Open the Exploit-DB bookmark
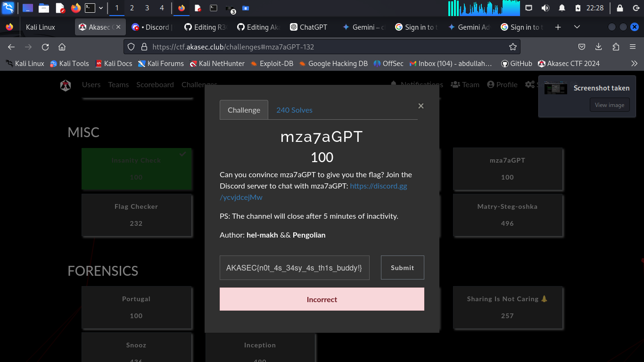The height and width of the screenshot is (362, 644). 272,63
